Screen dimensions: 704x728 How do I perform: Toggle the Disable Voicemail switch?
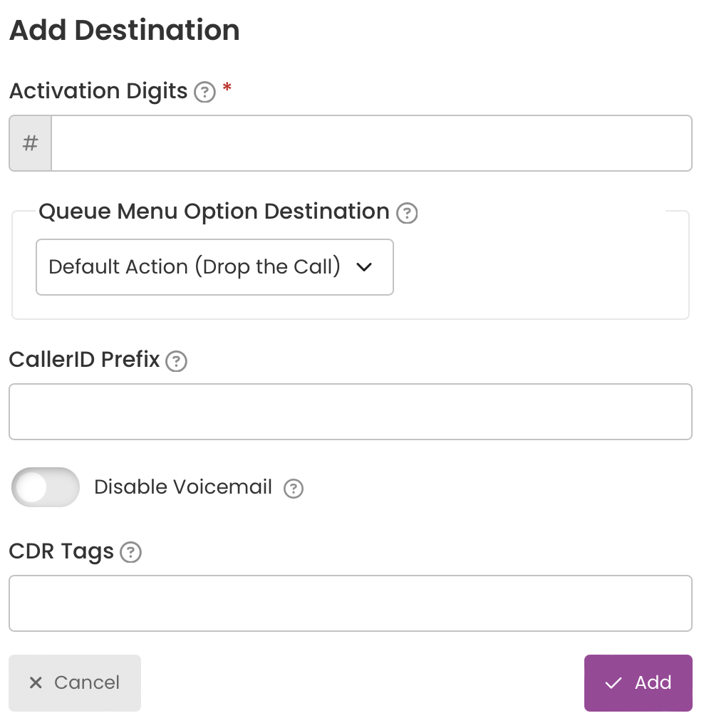[x=46, y=487]
